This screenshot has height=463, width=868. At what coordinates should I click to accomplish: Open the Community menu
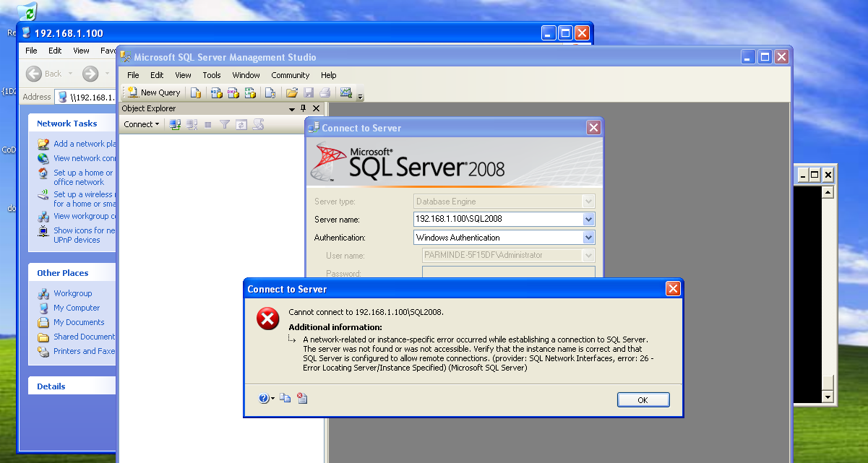[290, 75]
